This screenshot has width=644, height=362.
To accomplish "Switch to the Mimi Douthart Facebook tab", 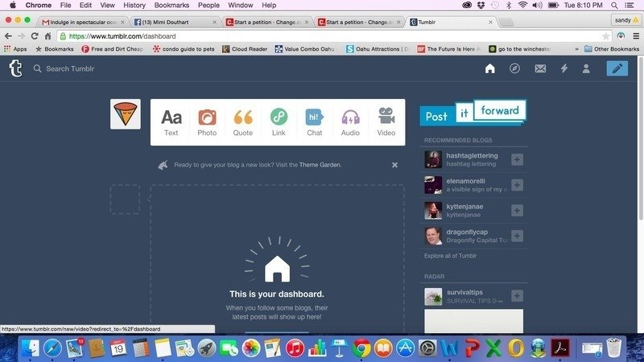I will tap(173, 22).
